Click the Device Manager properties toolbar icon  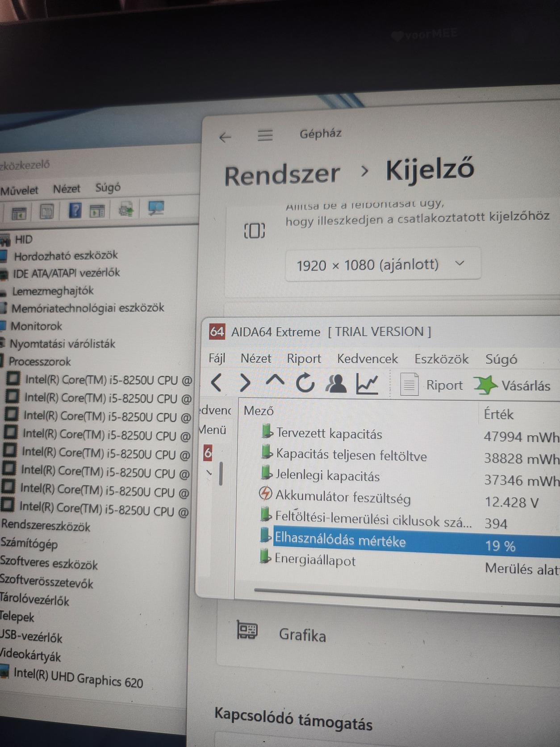click(47, 211)
